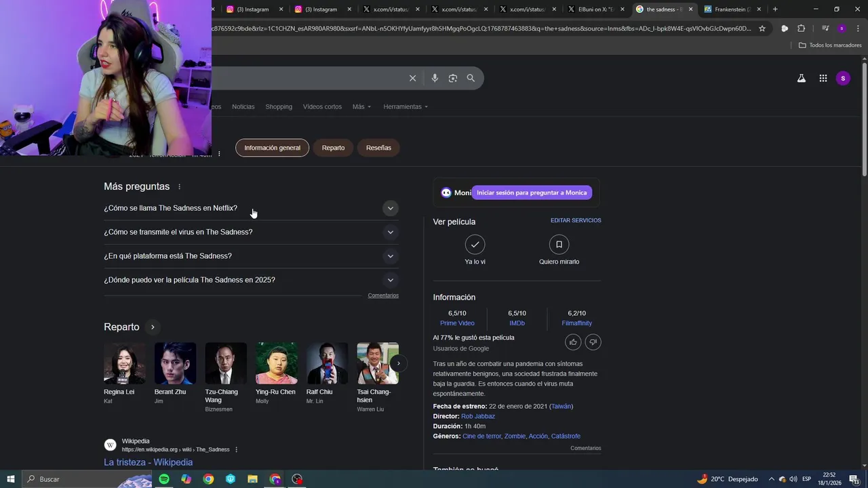
Task: Open volume control in system tray
Action: coord(793,479)
